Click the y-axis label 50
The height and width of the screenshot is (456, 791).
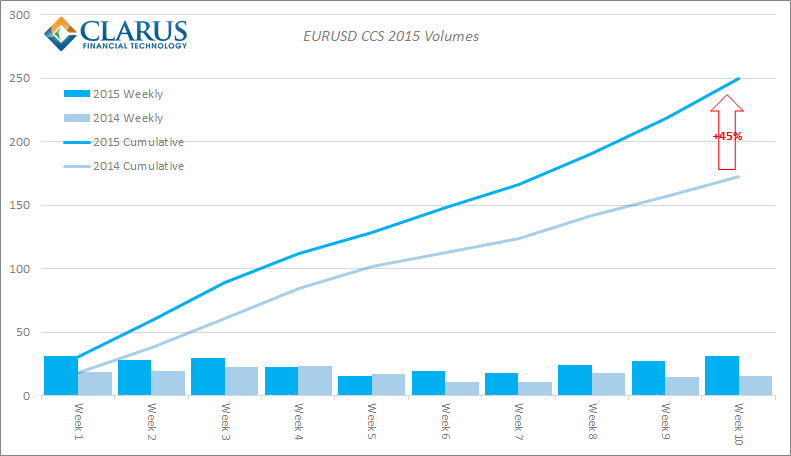[23, 332]
